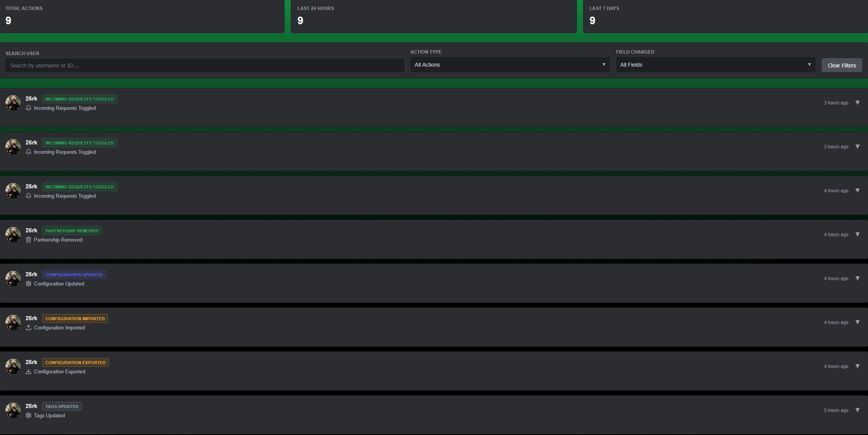Expand the Configuration Exported entry

[x=858, y=366]
